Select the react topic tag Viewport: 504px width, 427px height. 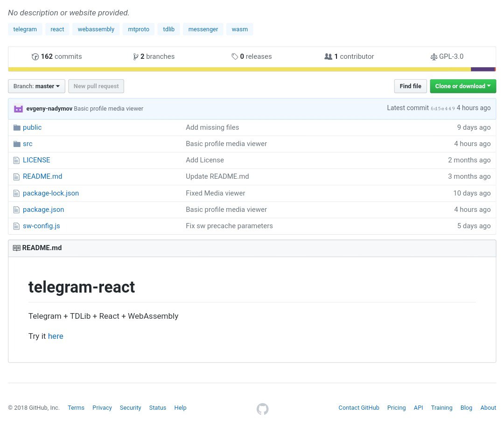click(x=57, y=29)
